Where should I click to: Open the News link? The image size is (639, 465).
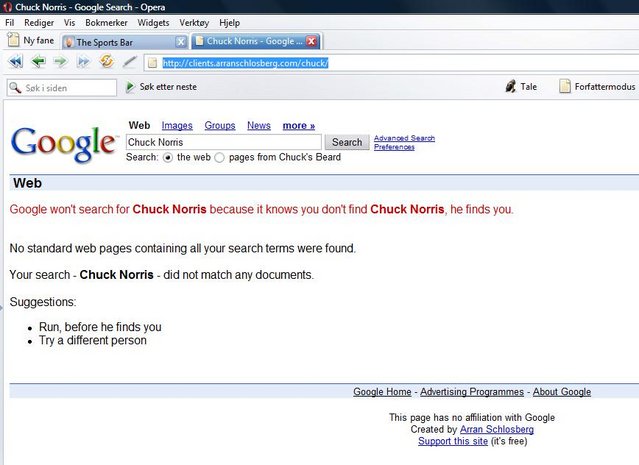click(259, 126)
